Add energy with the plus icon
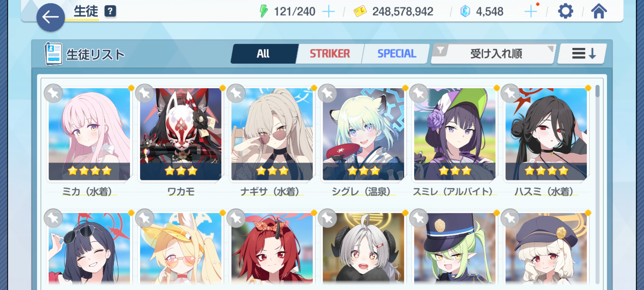This screenshot has width=644, height=290. (x=328, y=12)
